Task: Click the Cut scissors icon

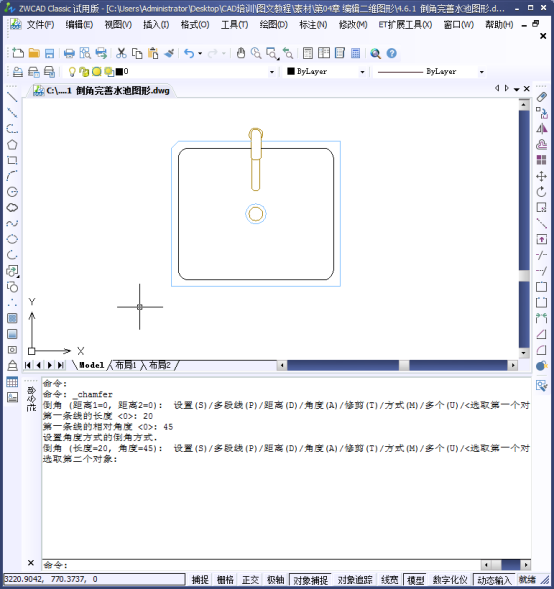Action: tap(121, 53)
